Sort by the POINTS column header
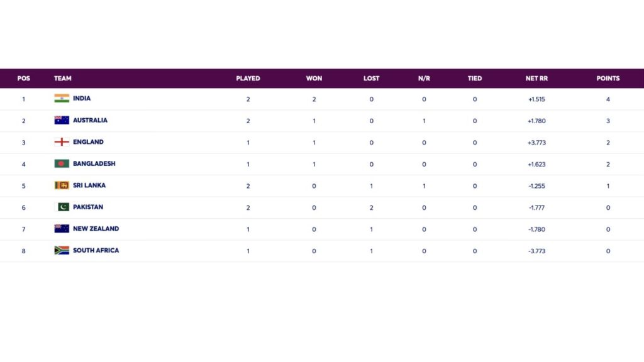This screenshot has width=644, height=362. coord(608,79)
